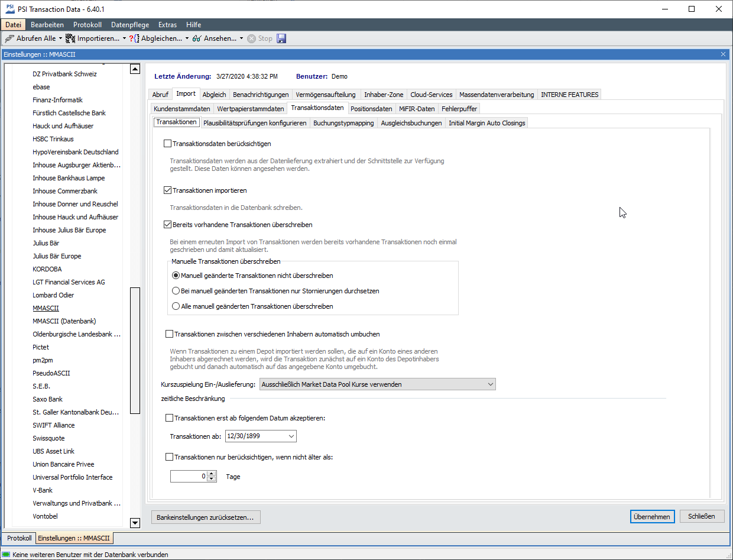Click the Abgleichen question-mark icon
Screen dimensions: 733x560
[134, 38]
